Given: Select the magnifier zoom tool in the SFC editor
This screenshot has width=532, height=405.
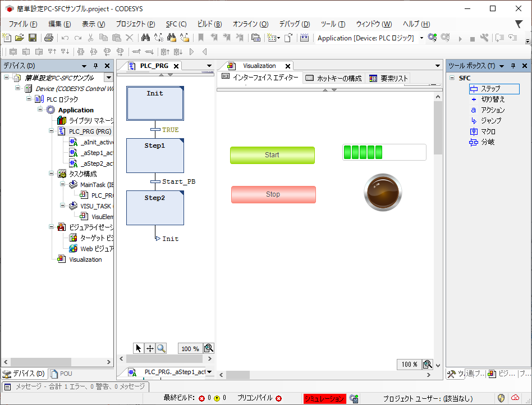Looking at the screenshot, I should point(162,348).
